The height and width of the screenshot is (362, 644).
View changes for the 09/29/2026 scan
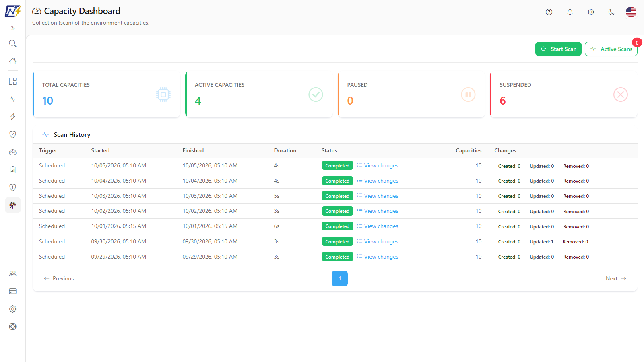tap(378, 257)
